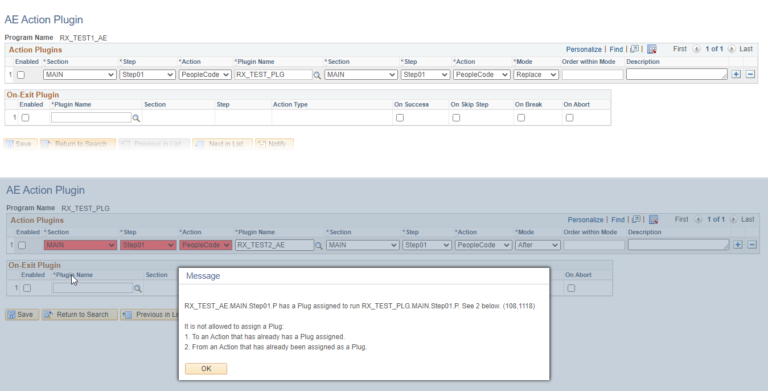
Task: Show next row arrow in RX_TEST1_AE grid
Action: (731, 49)
